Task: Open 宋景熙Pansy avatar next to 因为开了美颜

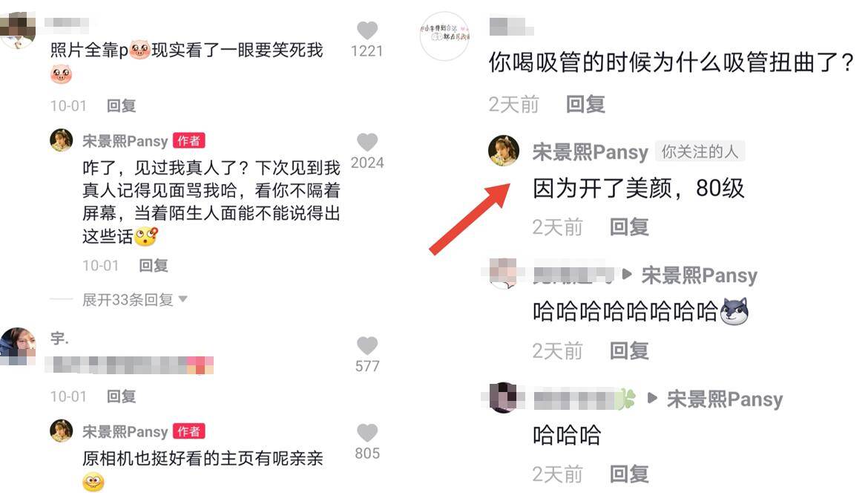Action: tap(504, 150)
